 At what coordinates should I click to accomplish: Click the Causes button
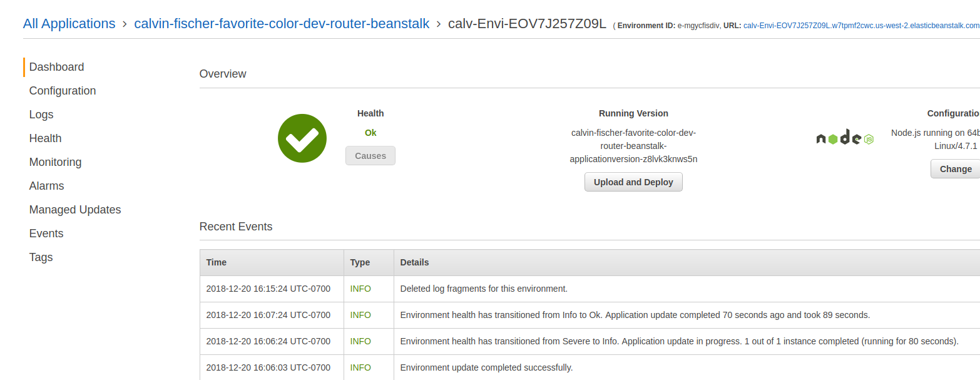370,156
